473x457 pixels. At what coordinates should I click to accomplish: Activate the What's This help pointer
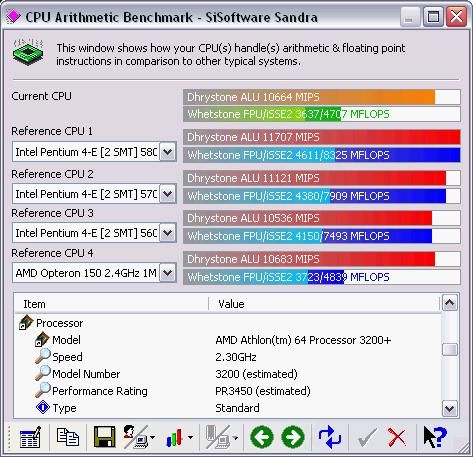435,437
